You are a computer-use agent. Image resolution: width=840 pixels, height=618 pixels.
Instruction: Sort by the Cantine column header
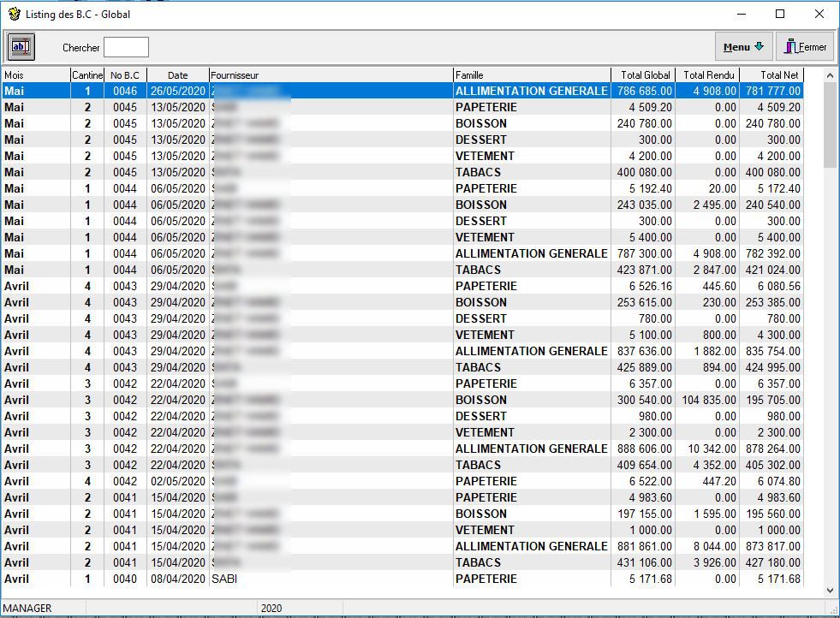[87, 75]
